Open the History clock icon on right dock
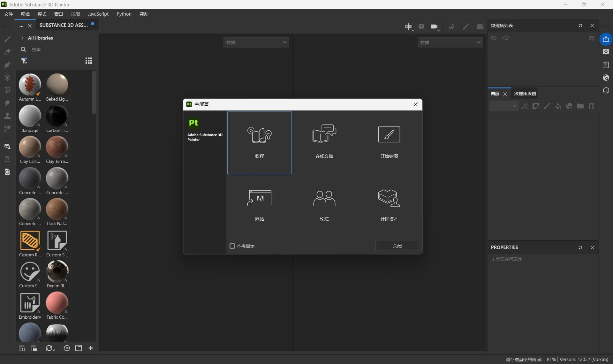613x364 pixels. click(x=606, y=90)
